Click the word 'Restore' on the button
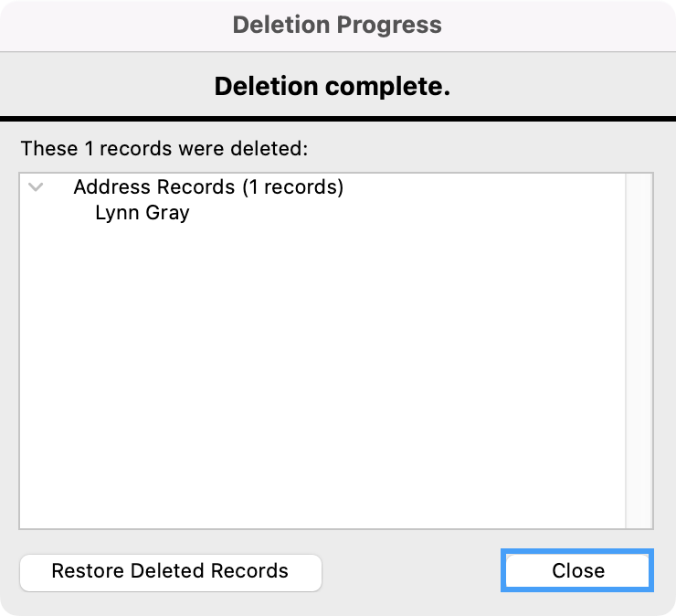The image size is (676, 616). coord(89,571)
